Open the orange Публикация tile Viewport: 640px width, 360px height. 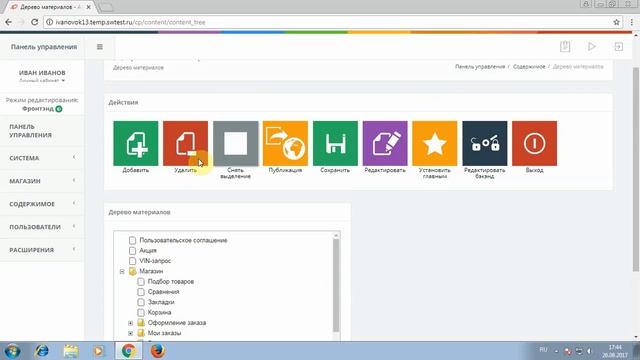285,143
